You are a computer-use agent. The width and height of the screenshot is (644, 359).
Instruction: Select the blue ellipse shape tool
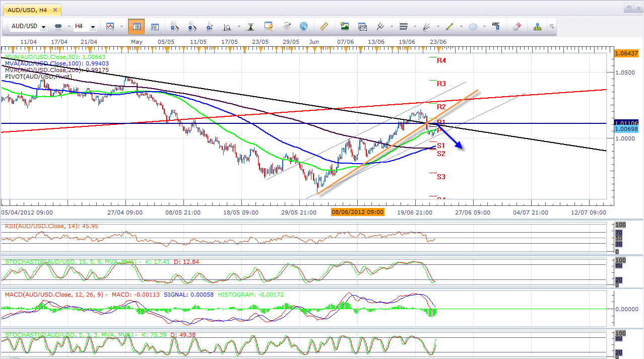coord(473,26)
